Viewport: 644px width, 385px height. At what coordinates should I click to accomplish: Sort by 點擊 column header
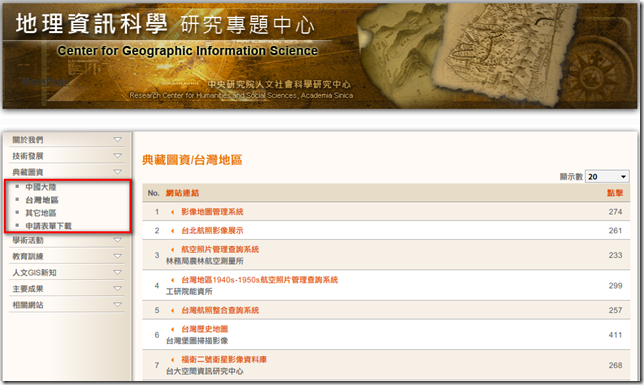615,193
